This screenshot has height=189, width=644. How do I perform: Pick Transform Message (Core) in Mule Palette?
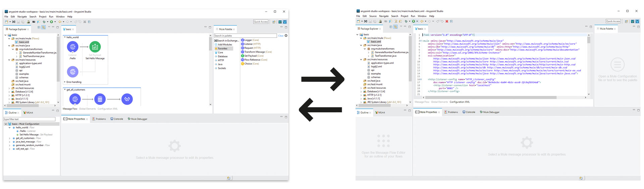[x=257, y=52]
